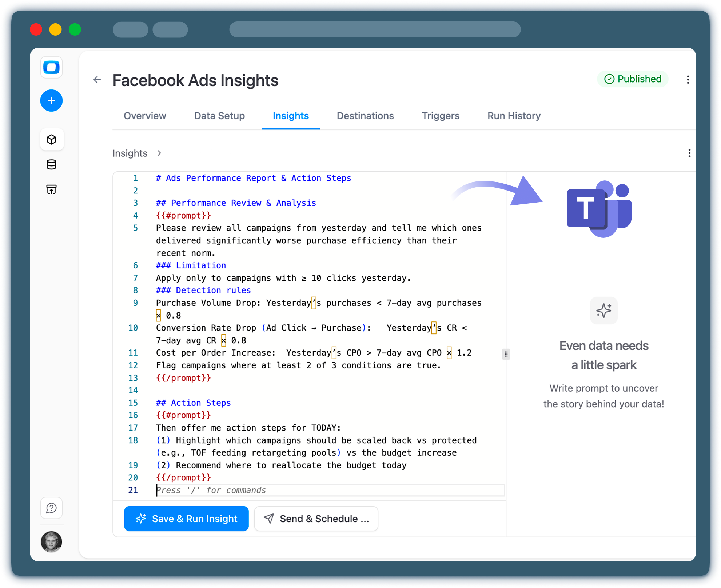Open the three-dot menu beside the Insights breadcrumb
721x588 pixels.
(x=689, y=153)
